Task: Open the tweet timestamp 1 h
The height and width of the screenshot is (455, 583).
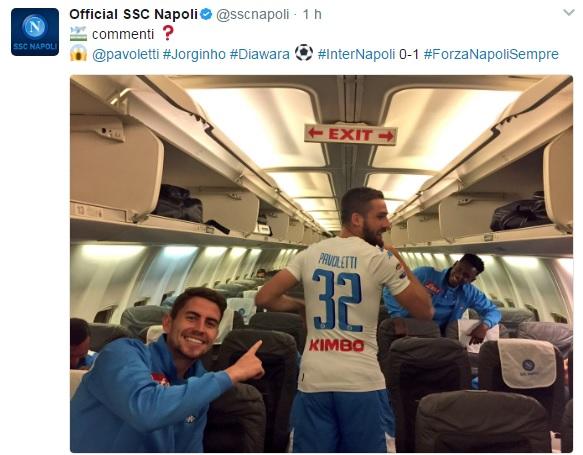Action: click(312, 14)
